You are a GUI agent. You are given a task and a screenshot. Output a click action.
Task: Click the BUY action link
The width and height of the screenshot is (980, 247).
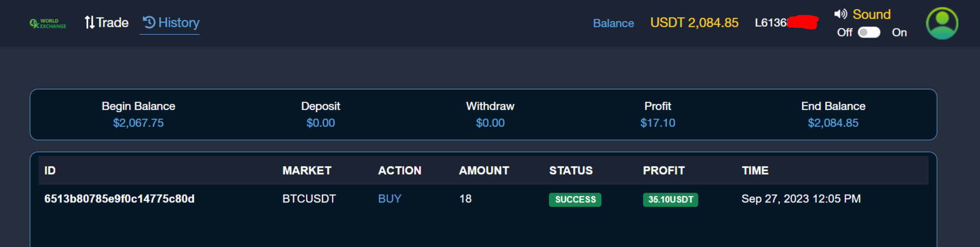pyautogui.click(x=389, y=199)
